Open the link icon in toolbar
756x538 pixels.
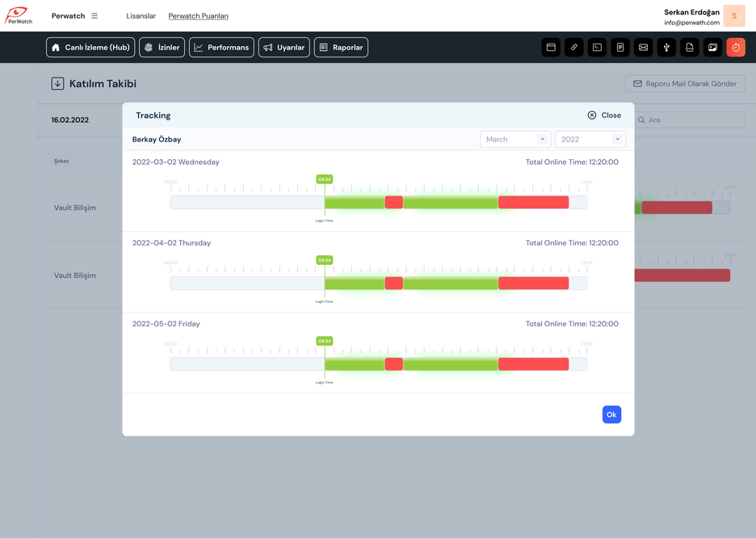574,47
